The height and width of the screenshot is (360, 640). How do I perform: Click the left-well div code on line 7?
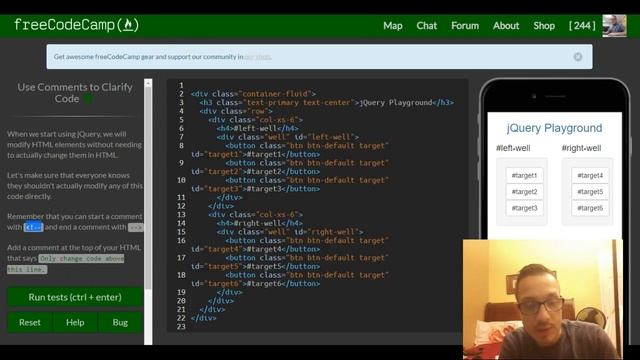288,137
